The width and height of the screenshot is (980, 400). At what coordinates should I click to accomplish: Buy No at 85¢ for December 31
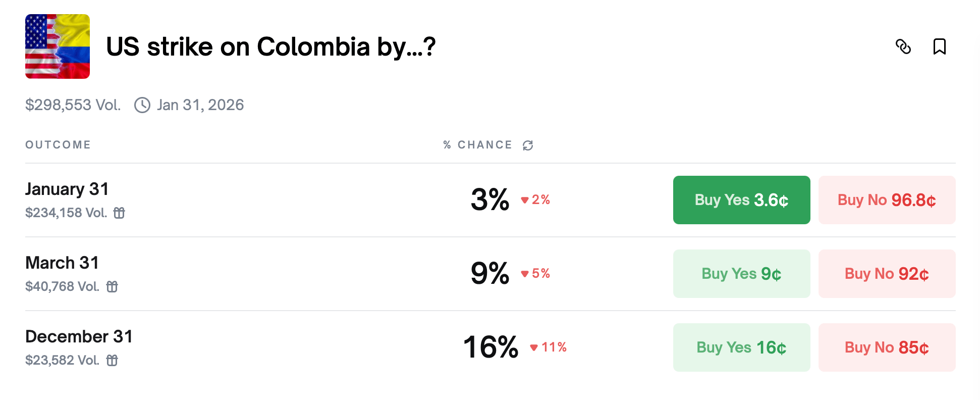(887, 347)
